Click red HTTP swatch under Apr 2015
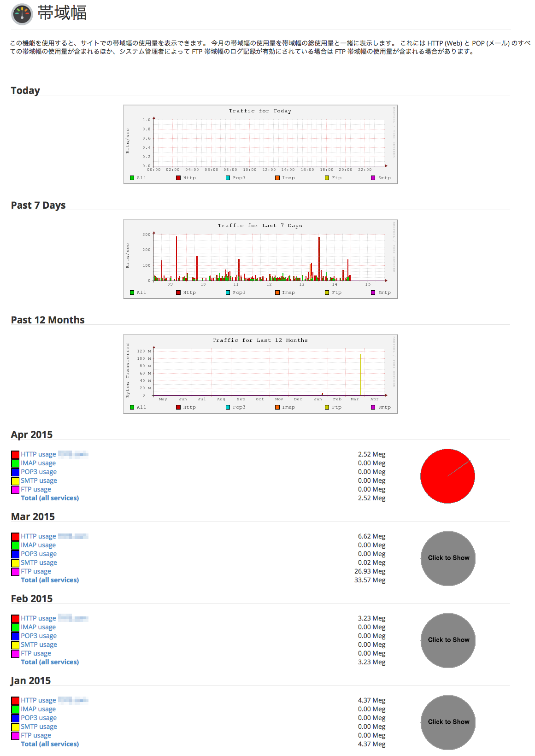 coord(15,455)
